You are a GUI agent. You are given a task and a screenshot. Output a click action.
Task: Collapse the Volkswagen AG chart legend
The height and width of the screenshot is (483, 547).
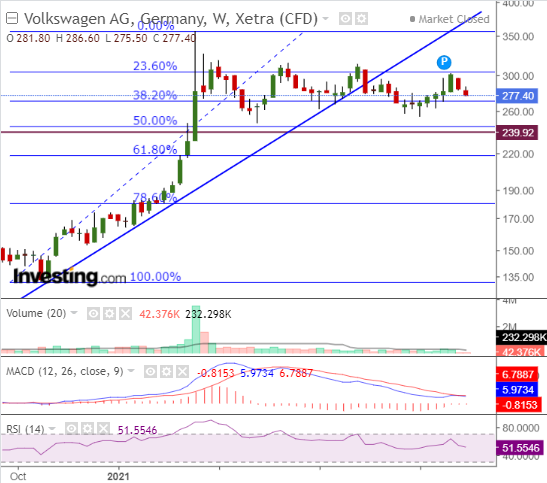[12, 18]
